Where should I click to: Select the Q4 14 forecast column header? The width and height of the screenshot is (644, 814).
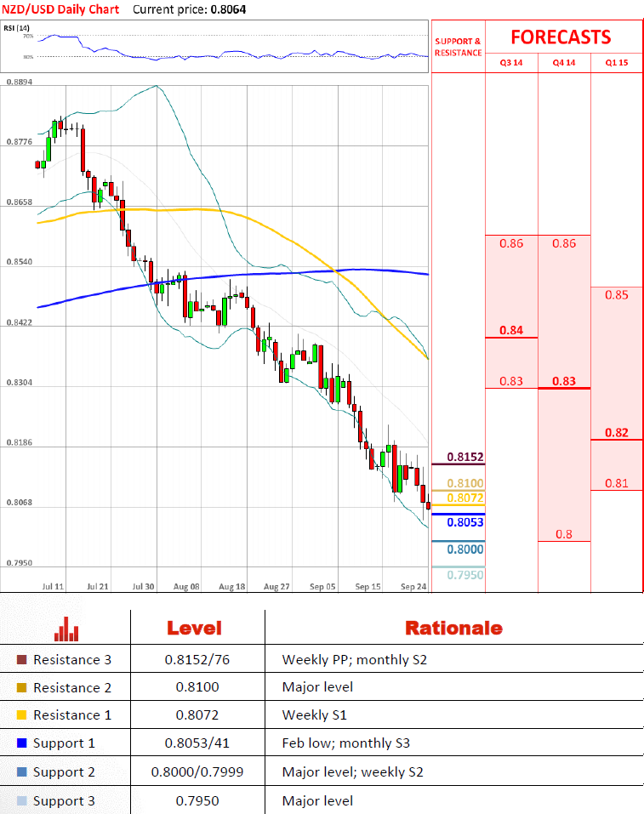pyautogui.click(x=564, y=63)
